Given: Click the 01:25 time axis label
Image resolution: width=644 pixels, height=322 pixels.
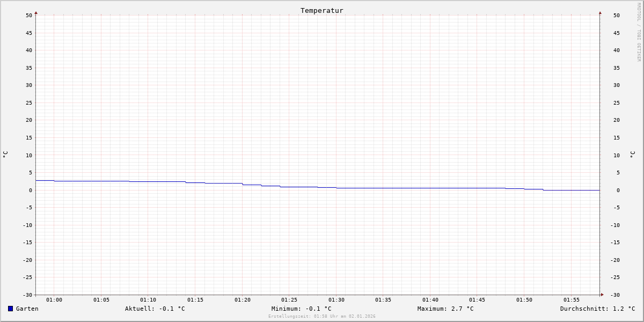Looking at the screenshot, I should pos(289,300).
